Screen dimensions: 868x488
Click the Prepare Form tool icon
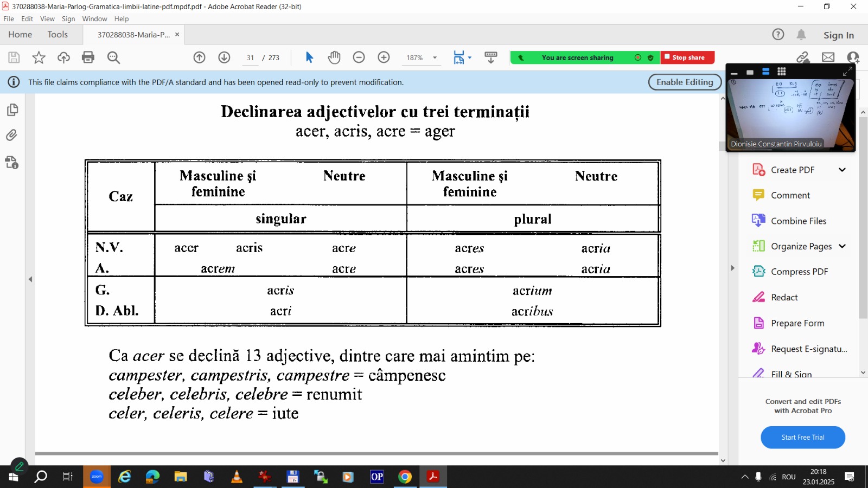(758, 323)
